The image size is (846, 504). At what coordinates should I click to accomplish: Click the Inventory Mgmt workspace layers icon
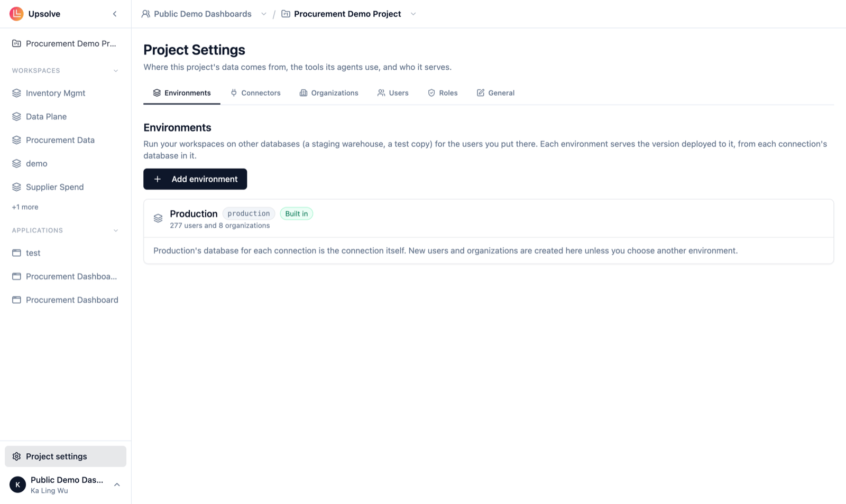point(16,93)
